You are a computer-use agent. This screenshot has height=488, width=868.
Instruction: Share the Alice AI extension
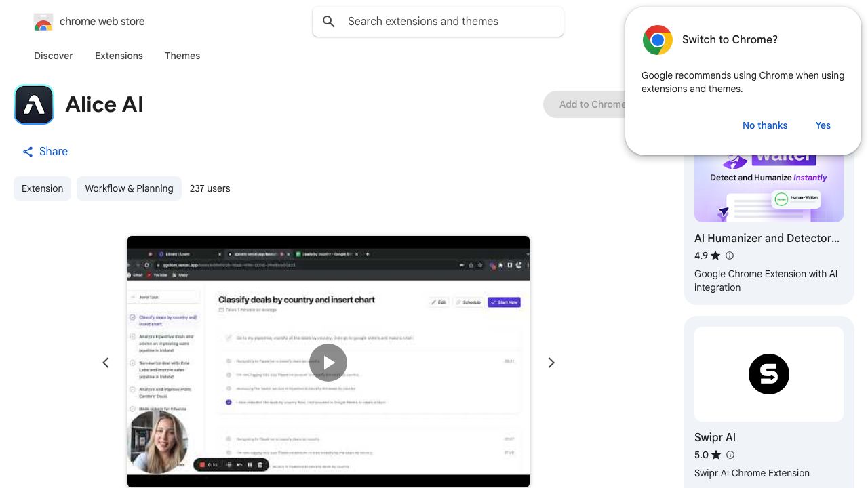click(x=45, y=152)
